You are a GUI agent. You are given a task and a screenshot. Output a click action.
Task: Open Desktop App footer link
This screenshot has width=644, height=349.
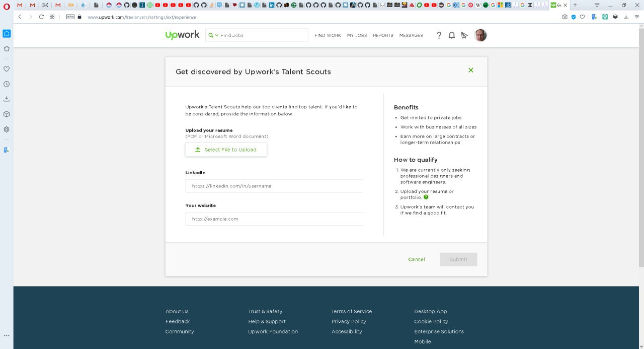[431, 311]
